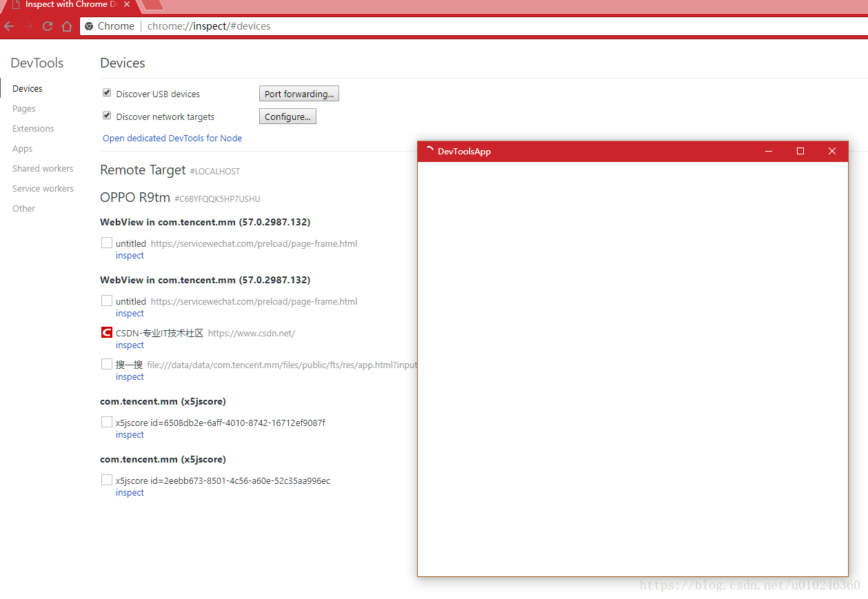Click page icon beside 搜一搜 entry
Screen dimensions: 868x599
pyautogui.click(x=107, y=364)
